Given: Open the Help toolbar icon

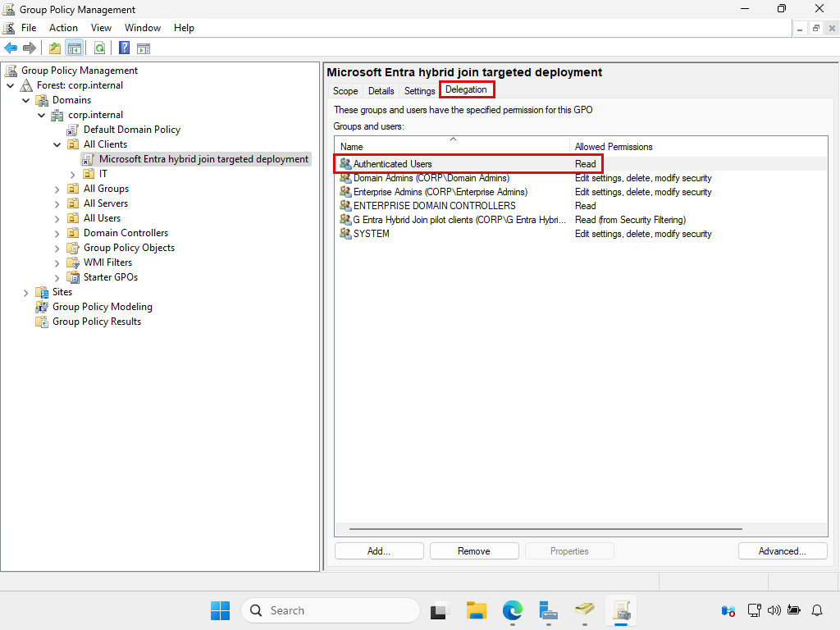Looking at the screenshot, I should click(125, 48).
